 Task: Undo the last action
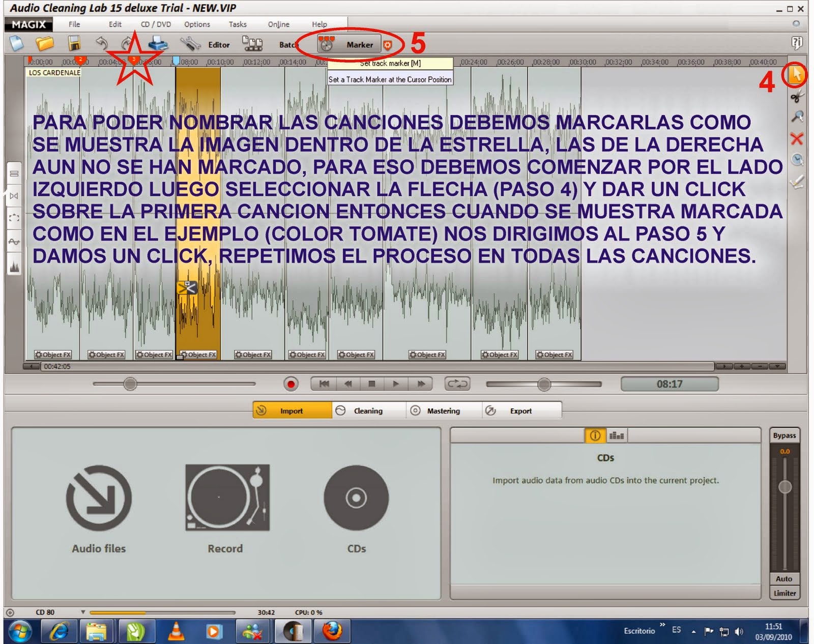point(102,44)
